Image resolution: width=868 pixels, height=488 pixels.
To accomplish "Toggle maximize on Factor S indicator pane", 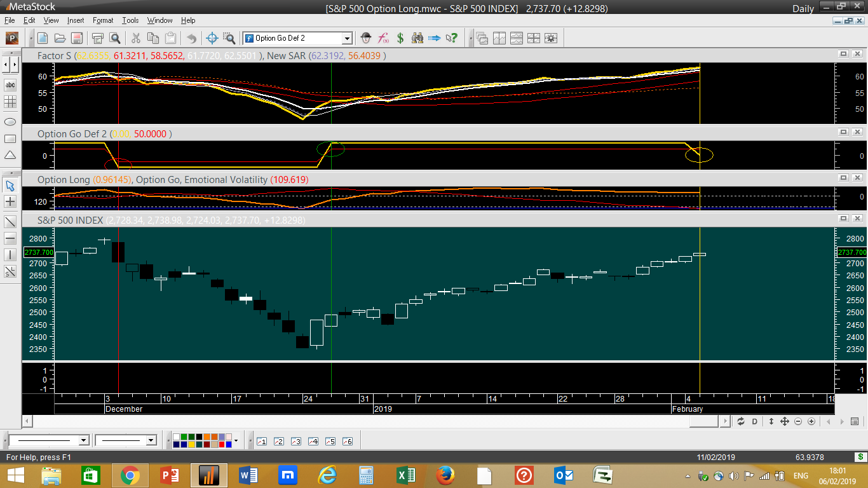I will (x=843, y=54).
